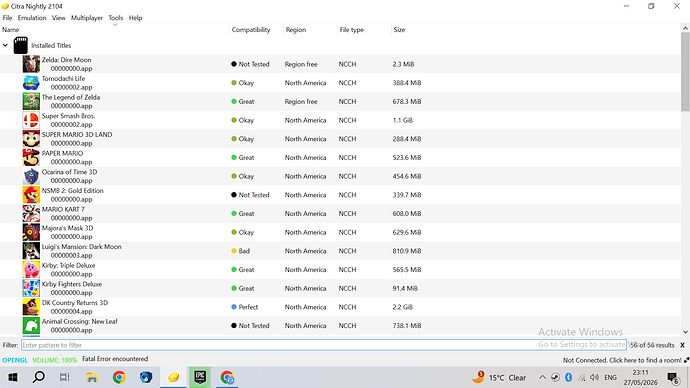This screenshot has height=388, width=690.
Task: Click The Legend of Zelda game icon
Action: coord(31,102)
